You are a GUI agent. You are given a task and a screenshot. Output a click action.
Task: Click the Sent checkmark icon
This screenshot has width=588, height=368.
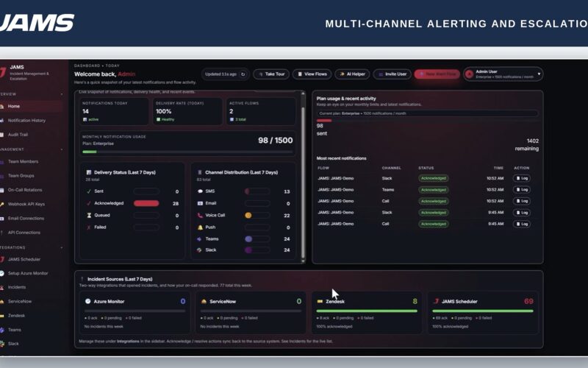point(89,191)
